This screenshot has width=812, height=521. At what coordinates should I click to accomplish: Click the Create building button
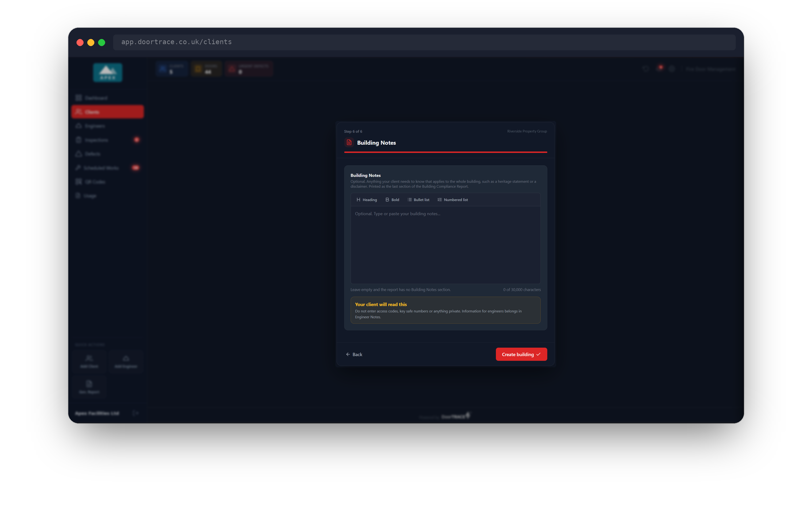click(521, 354)
